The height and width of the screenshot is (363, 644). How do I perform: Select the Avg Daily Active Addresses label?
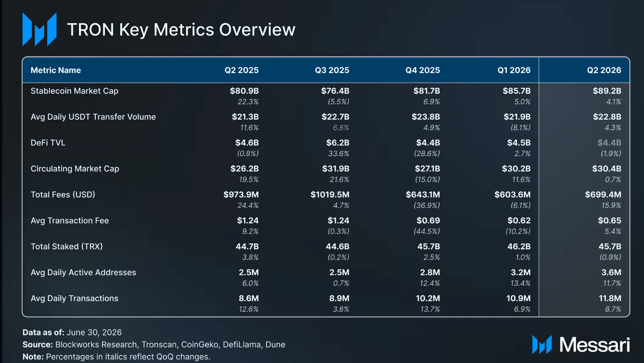(83, 272)
